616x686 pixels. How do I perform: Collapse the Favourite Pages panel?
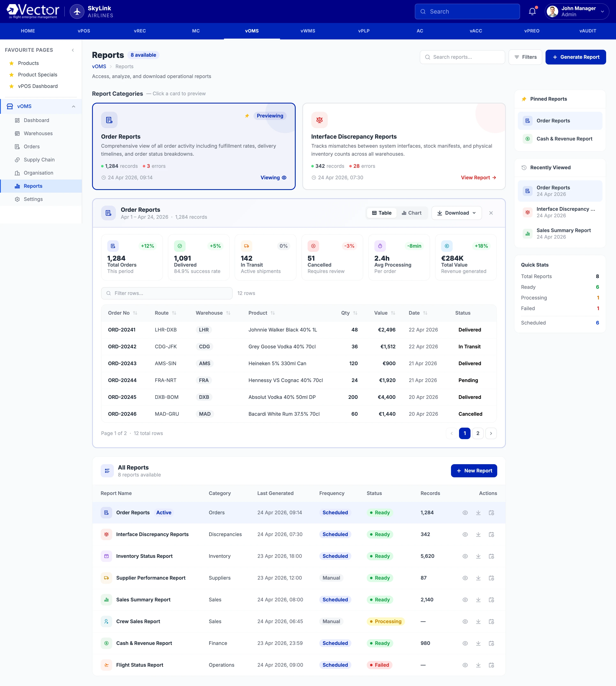pos(73,50)
